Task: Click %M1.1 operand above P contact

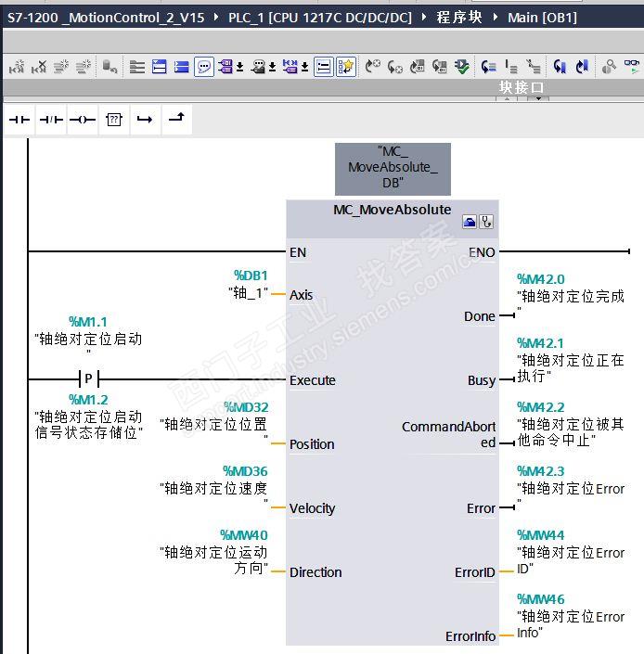Action: click(87, 322)
